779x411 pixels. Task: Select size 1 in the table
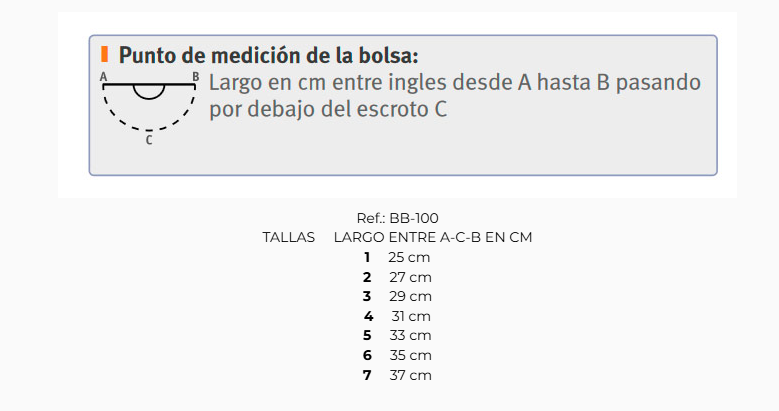[x=367, y=257]
